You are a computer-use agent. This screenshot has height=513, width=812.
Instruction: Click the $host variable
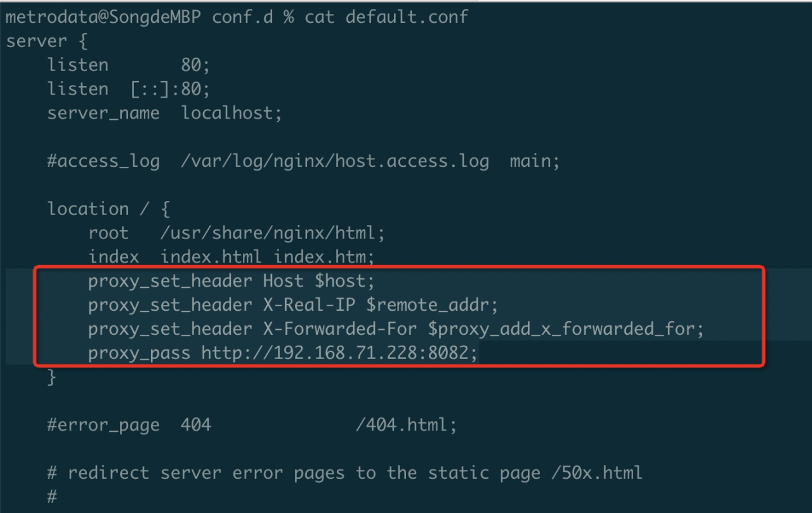point(341,281)
